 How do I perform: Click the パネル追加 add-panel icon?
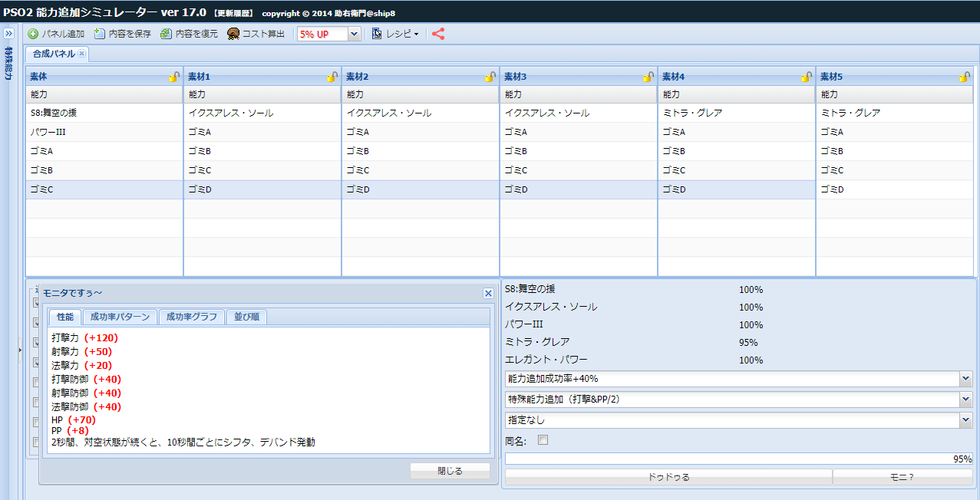pyautogui.click(x=33, y=34)
